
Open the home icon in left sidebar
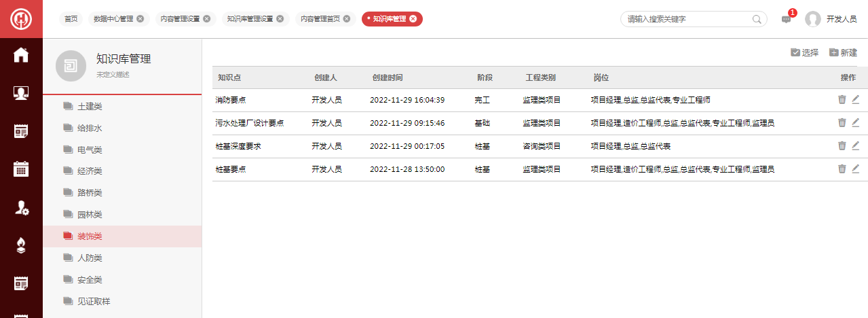pos(21,55)
